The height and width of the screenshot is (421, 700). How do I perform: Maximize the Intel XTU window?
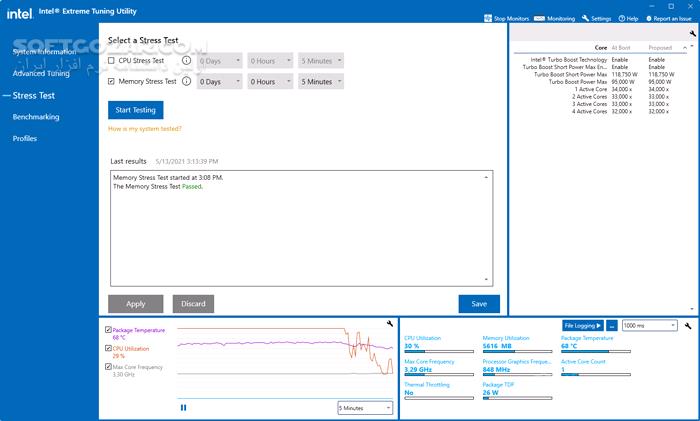coord(671,6)
